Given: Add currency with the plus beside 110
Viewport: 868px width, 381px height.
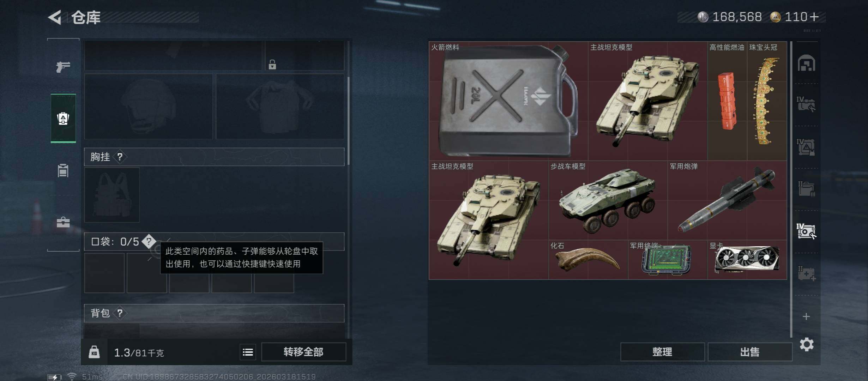Looking at the screenshot, I should (x=814, y=17).
